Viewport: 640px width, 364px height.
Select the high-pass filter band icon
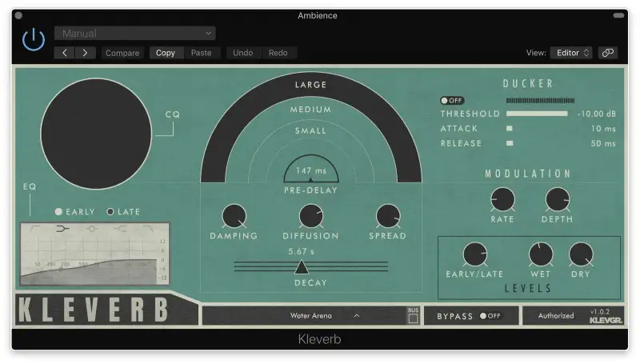[x=34, y=229]
